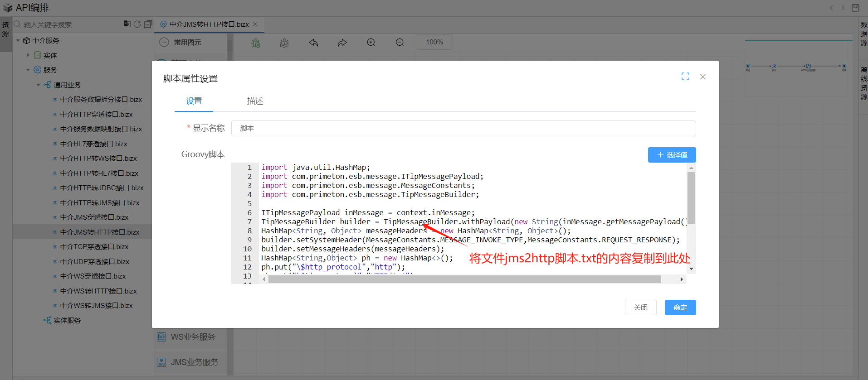The image size is (868, 380).
Task: Collapse the 通用业务 tree folder
Action: point(39,85)
